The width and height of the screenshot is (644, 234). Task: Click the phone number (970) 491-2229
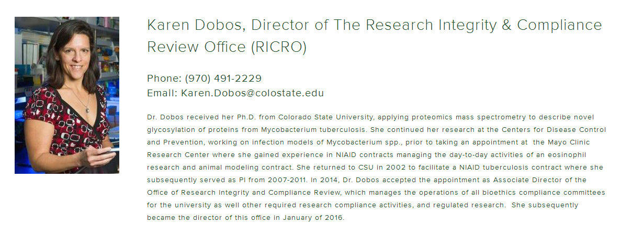point(223,79)
